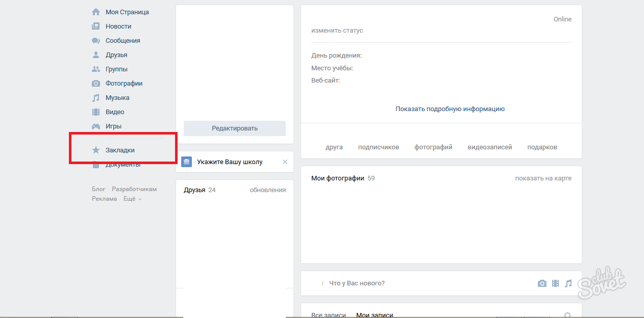
Task: Click the обновления link in friends block
Action: click(268, 190)
